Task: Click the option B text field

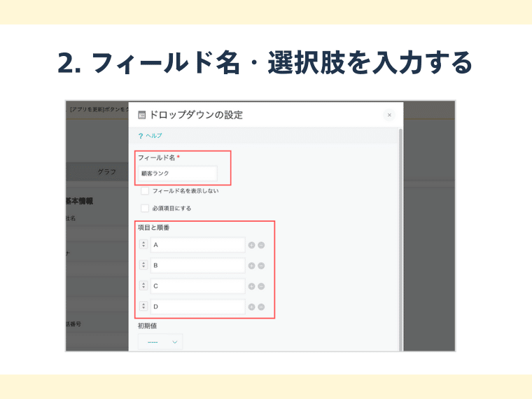Action: (197, 266)
